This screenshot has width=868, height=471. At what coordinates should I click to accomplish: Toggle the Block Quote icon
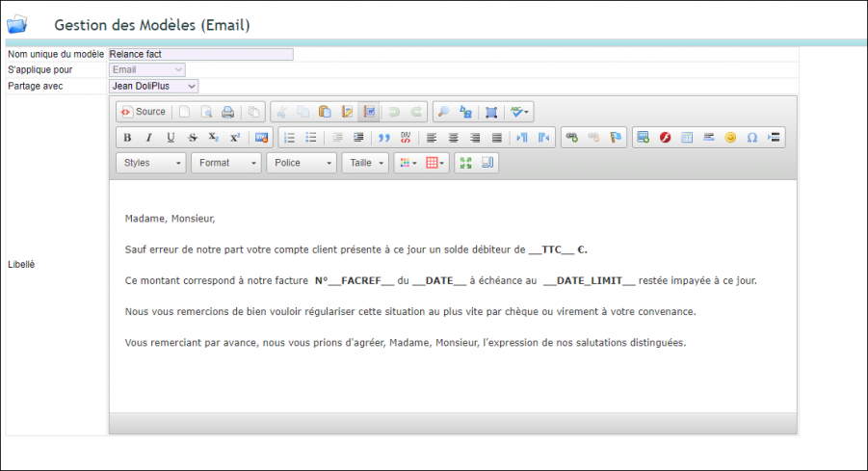(384, 138)
